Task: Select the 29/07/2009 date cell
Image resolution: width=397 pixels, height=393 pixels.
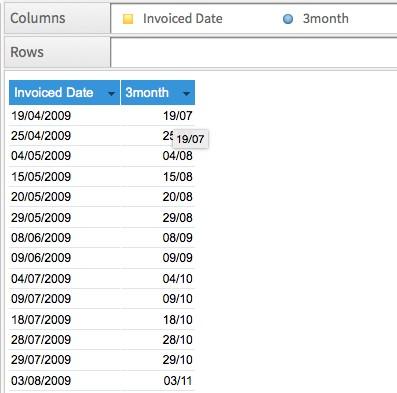Action: 64,360
